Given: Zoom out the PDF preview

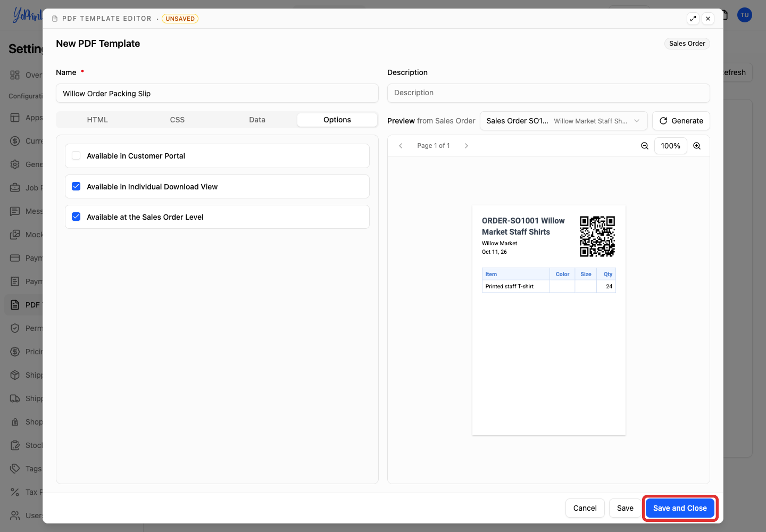Looking at the screenshot, I should click(645, 146).
